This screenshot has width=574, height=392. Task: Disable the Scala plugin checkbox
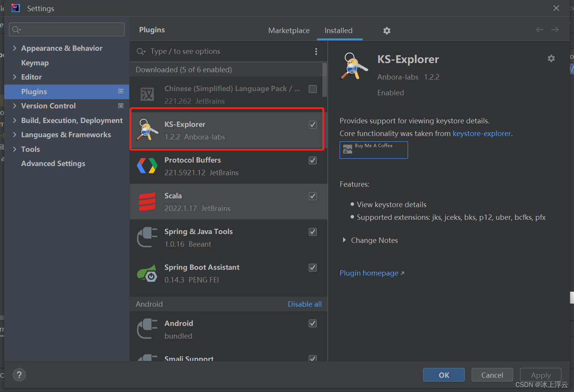point(313,196)
